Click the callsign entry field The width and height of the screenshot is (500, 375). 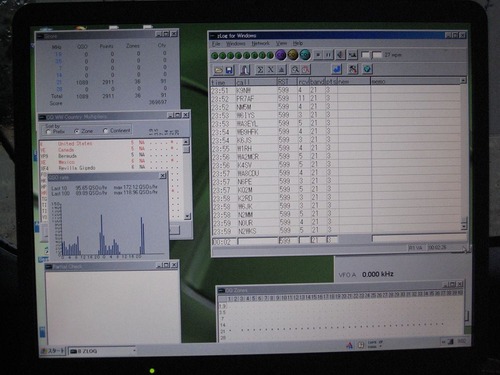tap(258, 241)
